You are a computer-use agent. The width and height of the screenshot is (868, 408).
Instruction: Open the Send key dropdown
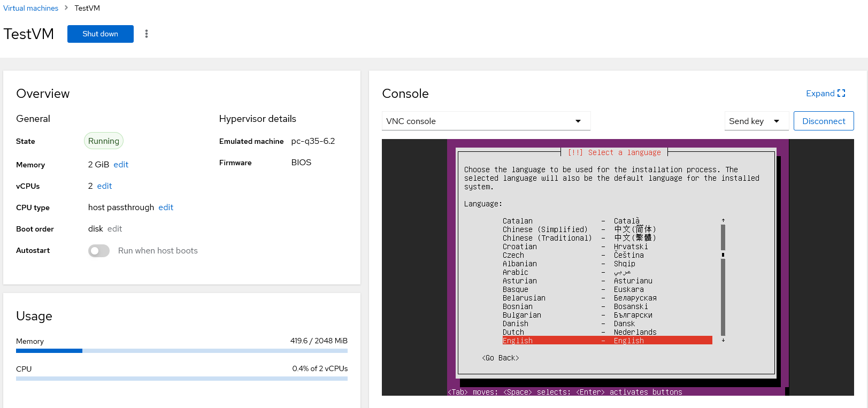tap(756, 121)
